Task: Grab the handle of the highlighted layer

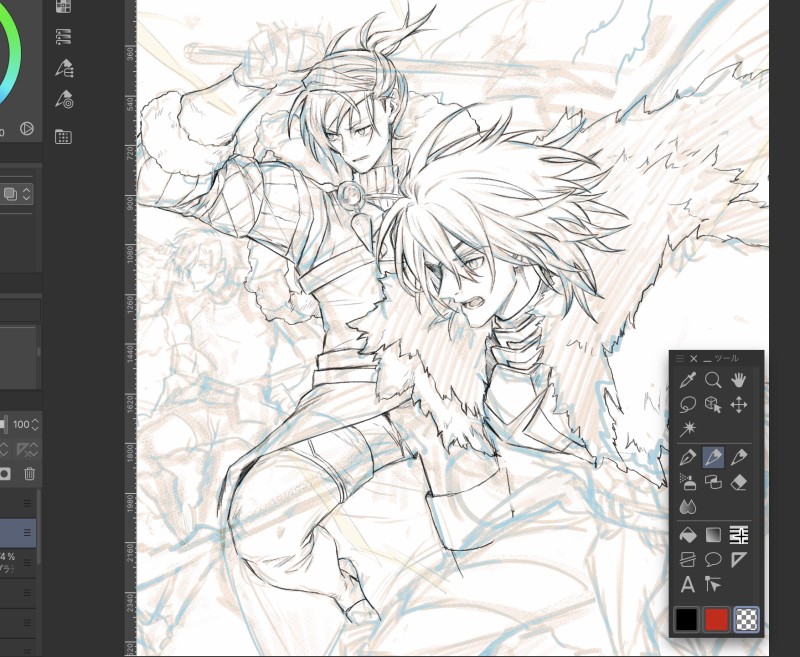Action: [x=27, y=533]
